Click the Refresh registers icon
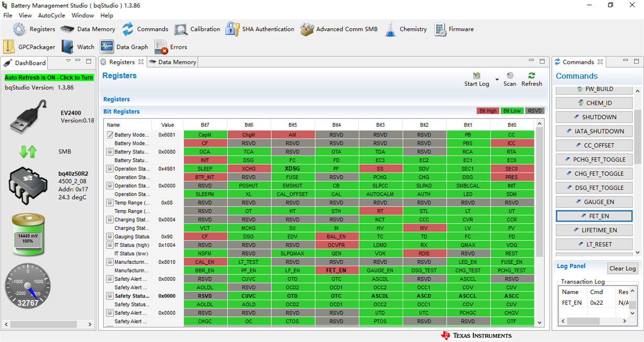644x342 pixels. 532,75
